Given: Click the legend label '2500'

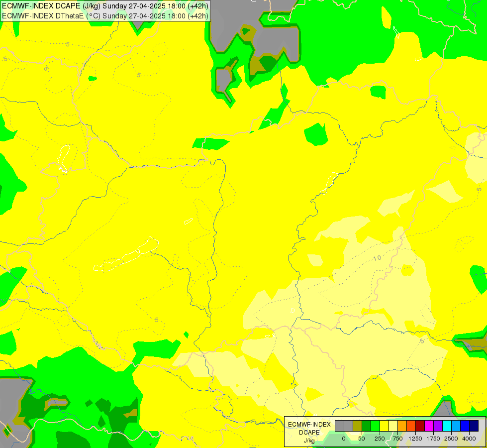Looking at the screenshot, I should (x=451, y=439).
